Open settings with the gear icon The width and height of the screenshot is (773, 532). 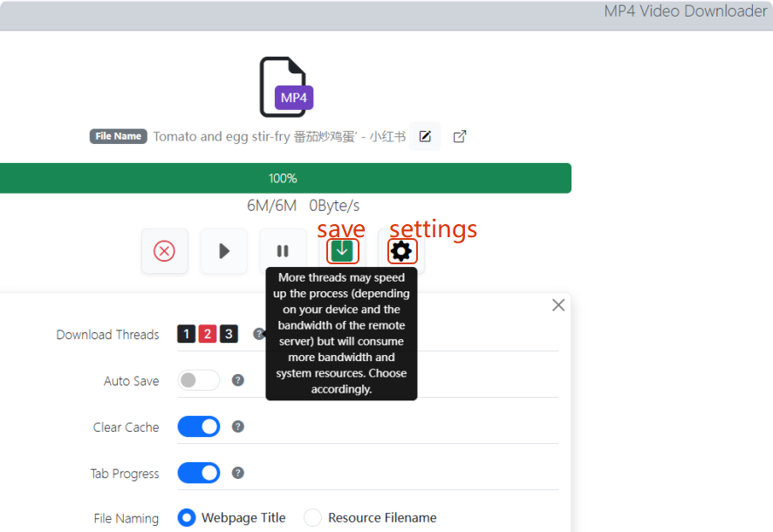401,251
